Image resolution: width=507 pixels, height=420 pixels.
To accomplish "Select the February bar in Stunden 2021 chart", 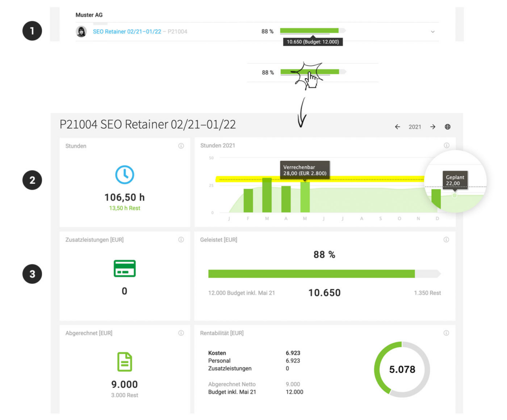I will tap(248, 201).
